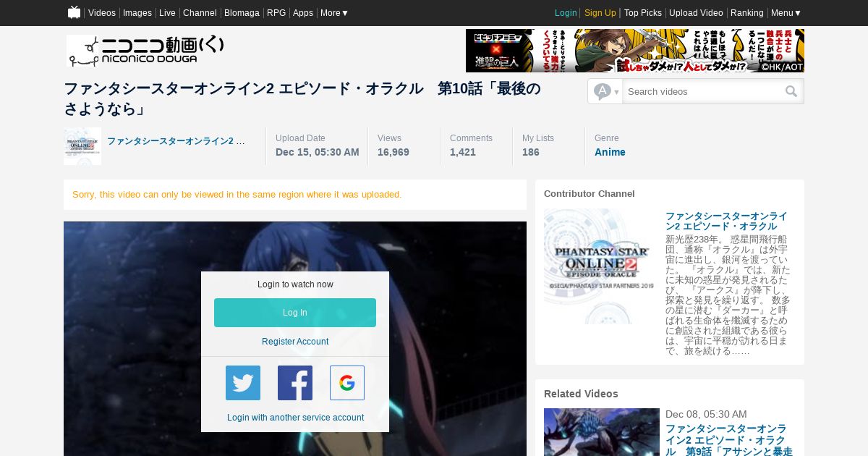Click the Niconico Douga logo
The width and height of the screenshot is (868, 456).
click(145, 51)
